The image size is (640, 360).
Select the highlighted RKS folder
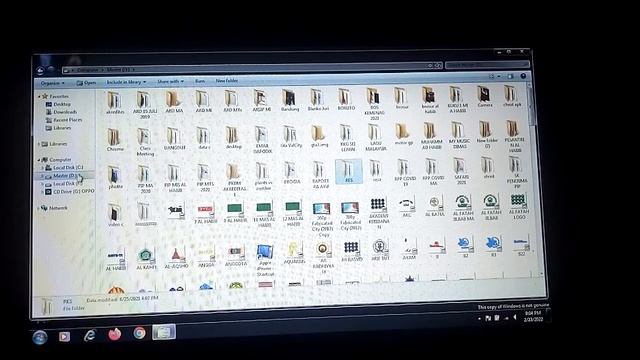point(349,171)
